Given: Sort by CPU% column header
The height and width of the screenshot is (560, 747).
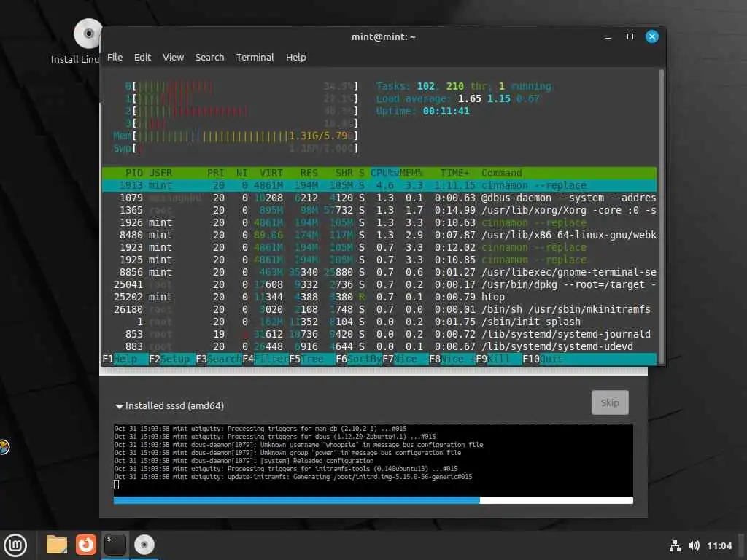Looking at the screenshot, I should [x=385, y=173].
